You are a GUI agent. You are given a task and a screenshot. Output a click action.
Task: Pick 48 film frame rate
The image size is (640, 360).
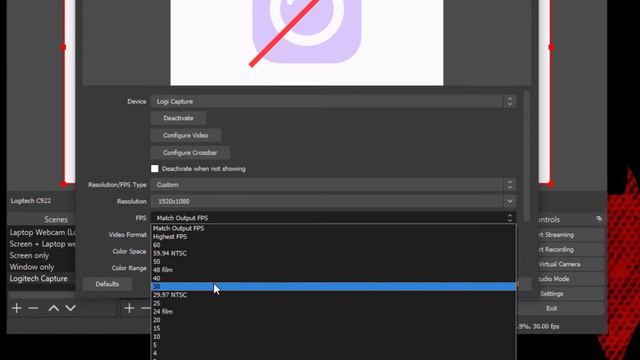tap(333, 270)
